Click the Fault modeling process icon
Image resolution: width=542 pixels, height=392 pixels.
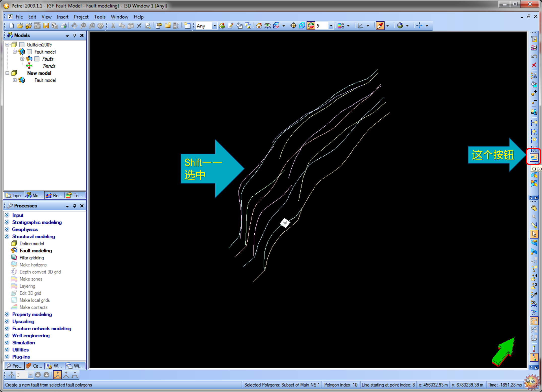click(x=14, y=251)
